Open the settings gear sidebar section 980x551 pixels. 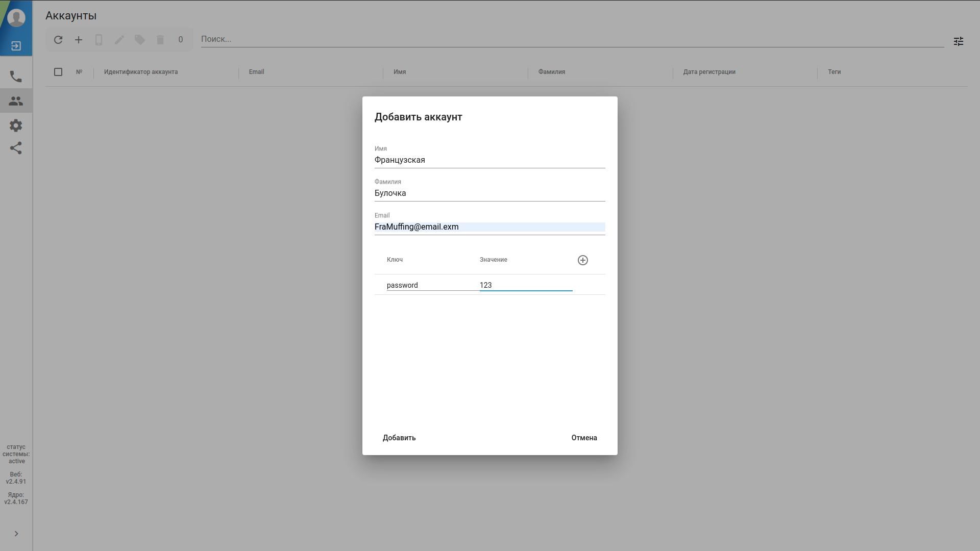[x=16, y=126]
